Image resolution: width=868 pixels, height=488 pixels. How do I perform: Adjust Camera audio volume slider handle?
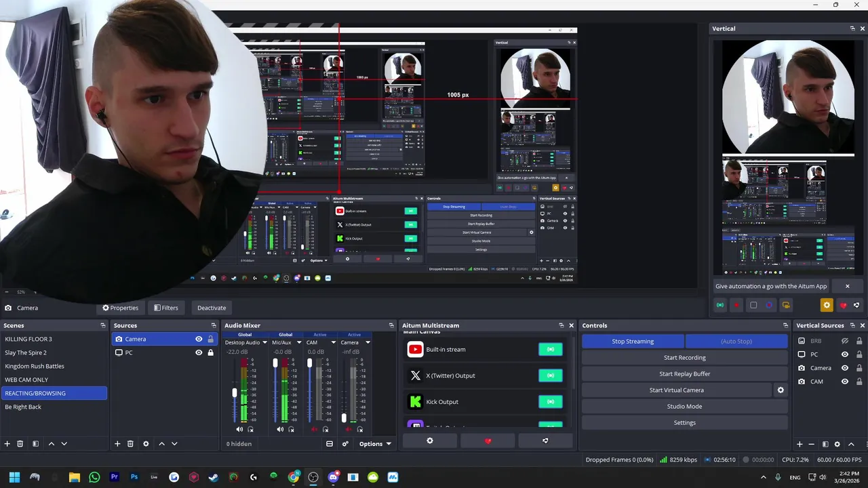click(344, 418)
